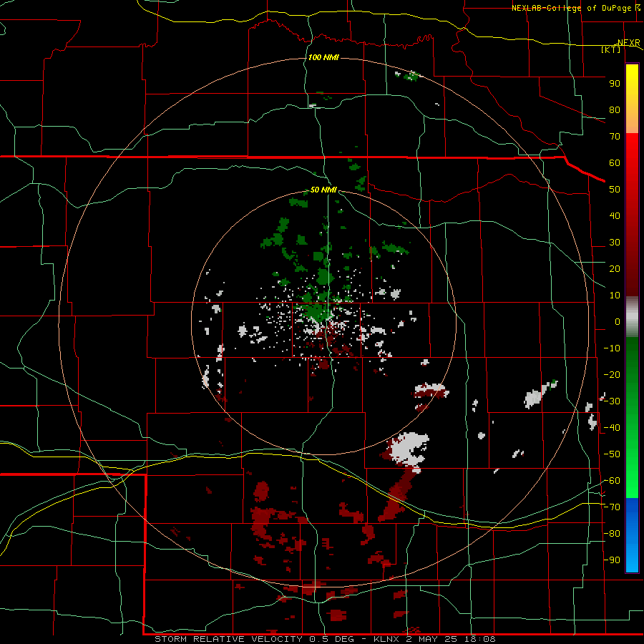Click the NEXR label above the scale
Viewport: 644px width, 644px height.
(x=629, y=42)
